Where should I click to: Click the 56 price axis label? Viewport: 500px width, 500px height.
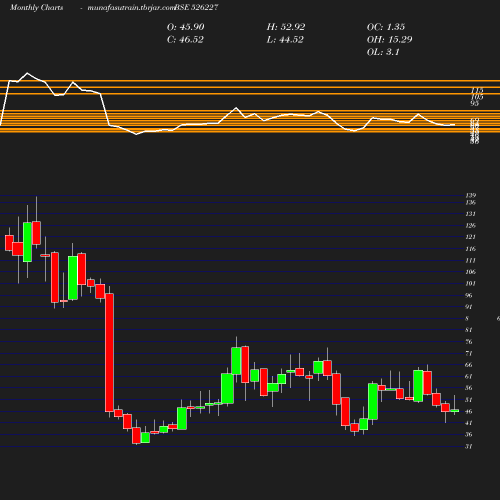coord(469,388)
